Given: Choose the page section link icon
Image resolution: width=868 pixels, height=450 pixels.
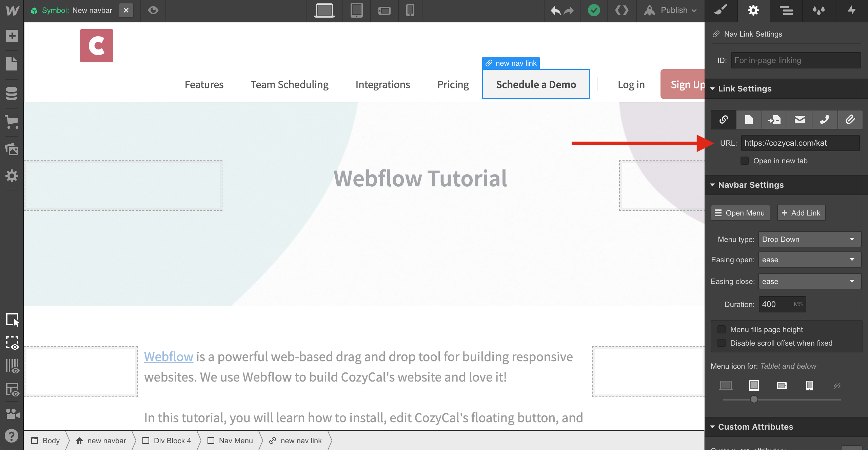Looking at the screenshot, I should [x=774, y=120].
